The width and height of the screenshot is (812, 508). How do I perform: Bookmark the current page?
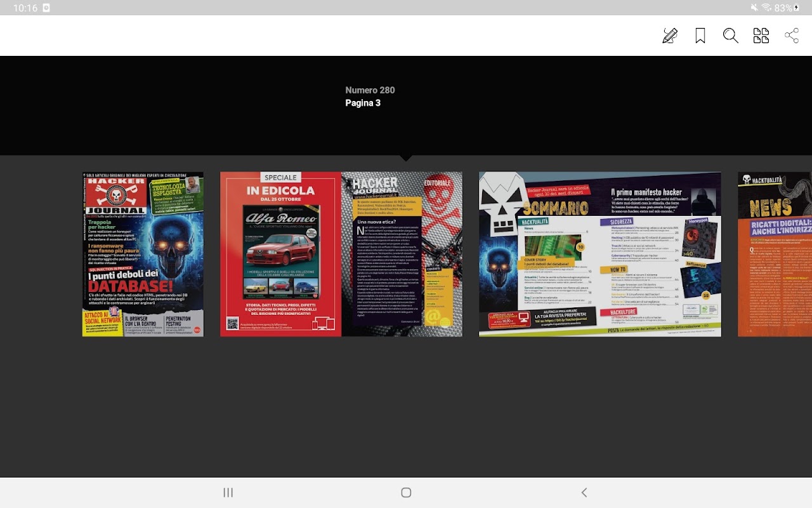[700, 36]
